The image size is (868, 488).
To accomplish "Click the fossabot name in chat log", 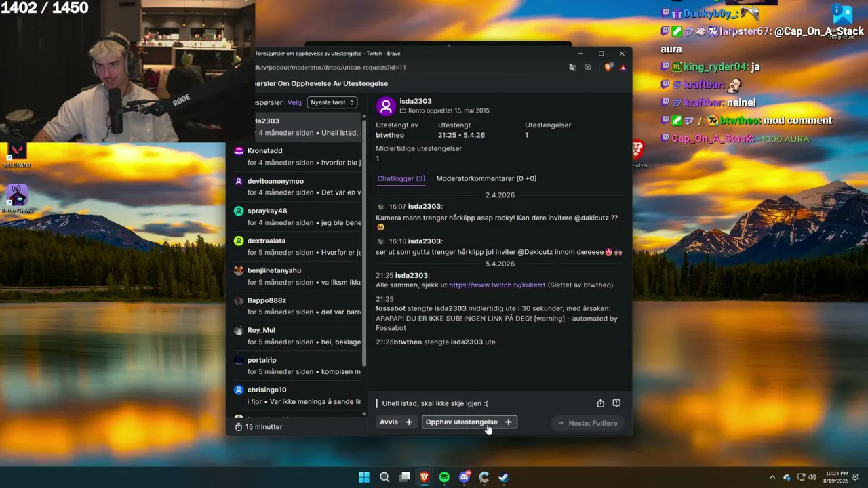I will [391, 308].
